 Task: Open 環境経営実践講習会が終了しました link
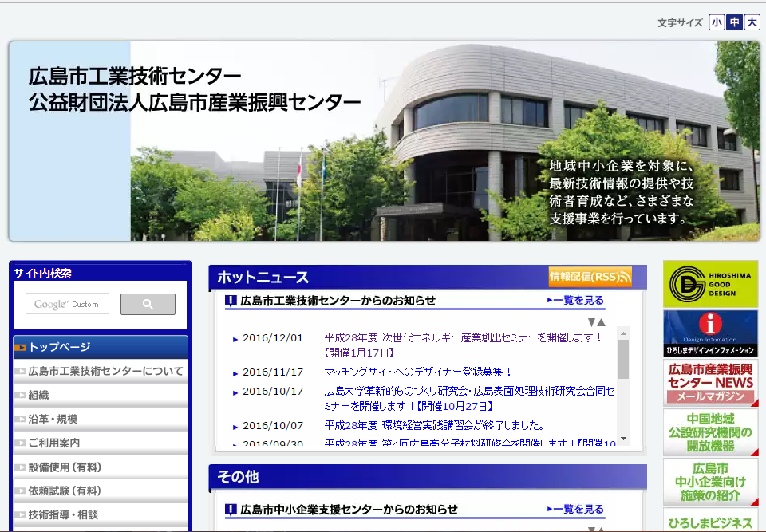click(434, 425)
